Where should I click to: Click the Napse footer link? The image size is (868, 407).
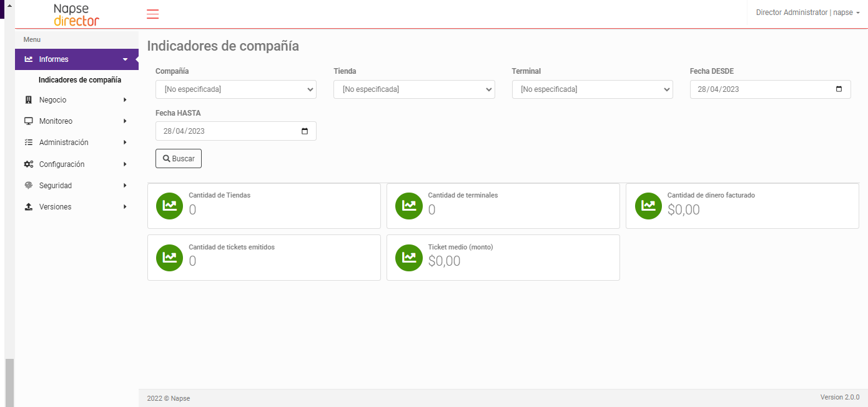click(180, 398)
